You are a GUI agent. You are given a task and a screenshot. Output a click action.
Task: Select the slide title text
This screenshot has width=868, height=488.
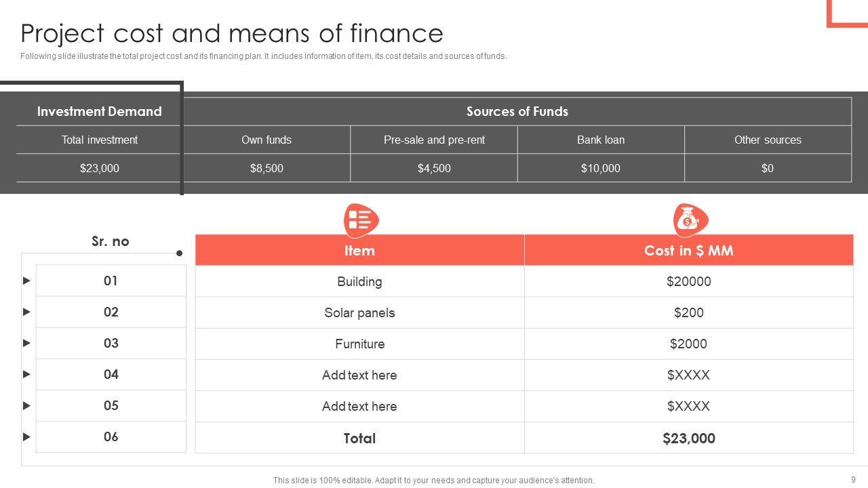click(232, 33)
